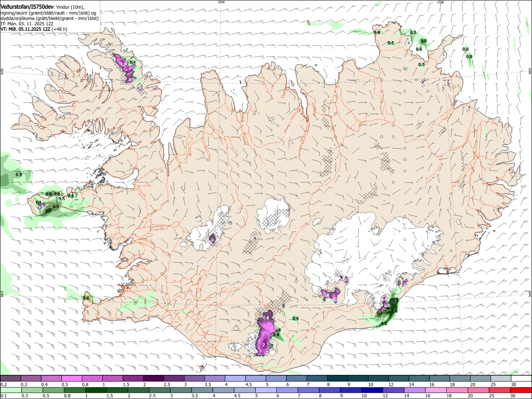Click the '20W' longitude label
This screenshot has height=399, width=532.
(221, 2)
